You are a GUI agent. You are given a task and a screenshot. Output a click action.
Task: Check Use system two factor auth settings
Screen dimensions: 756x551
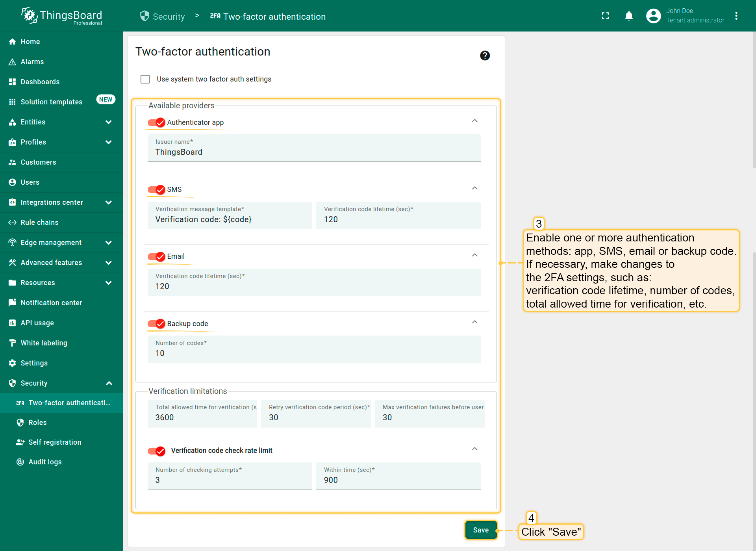point(145,79)
